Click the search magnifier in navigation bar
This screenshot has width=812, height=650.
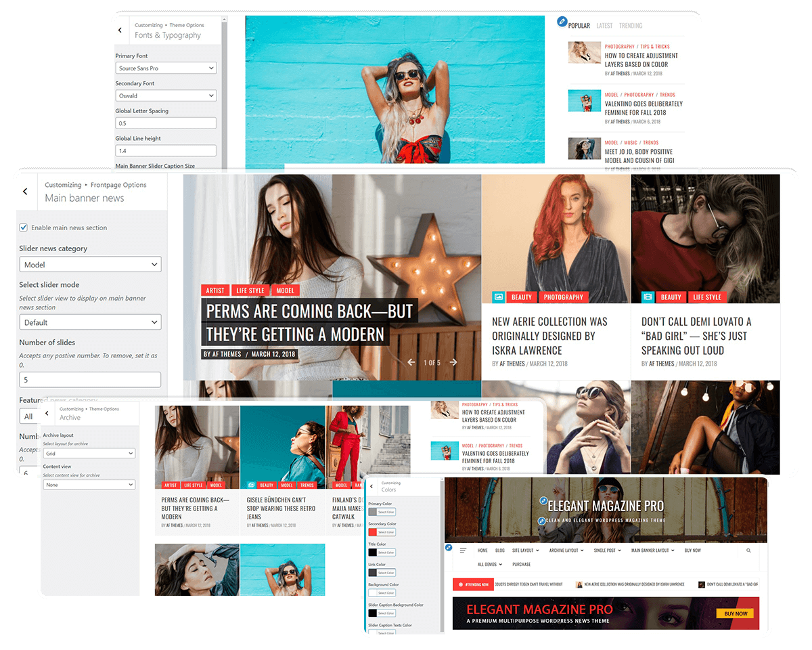(748, 550)
